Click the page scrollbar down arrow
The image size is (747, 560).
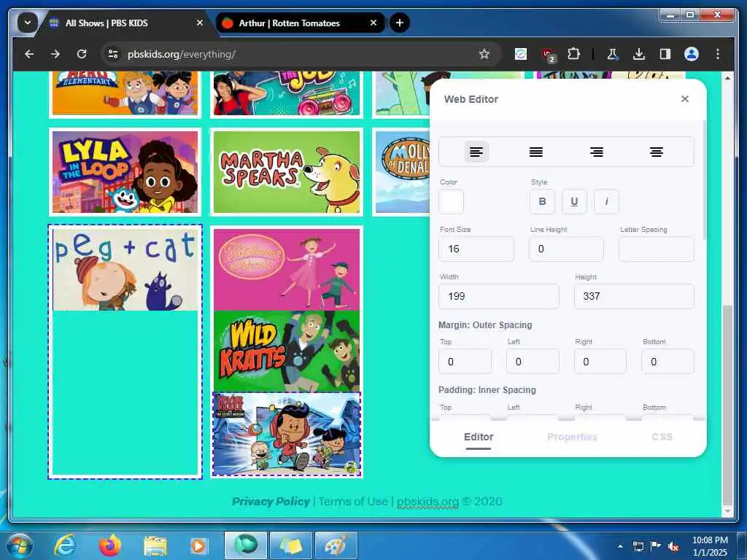pyautogui.click(x=727, y=511)
